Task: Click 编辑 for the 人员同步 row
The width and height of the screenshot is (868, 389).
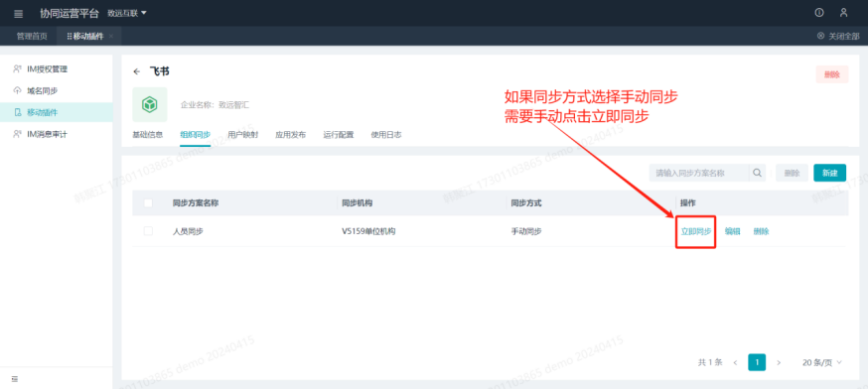Action: click(732, 231)
